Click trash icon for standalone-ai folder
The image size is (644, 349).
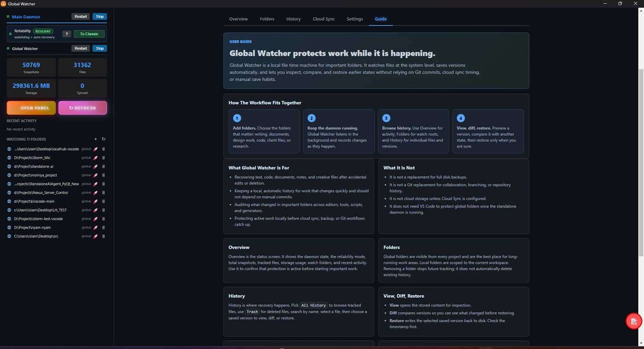point(104,167)
